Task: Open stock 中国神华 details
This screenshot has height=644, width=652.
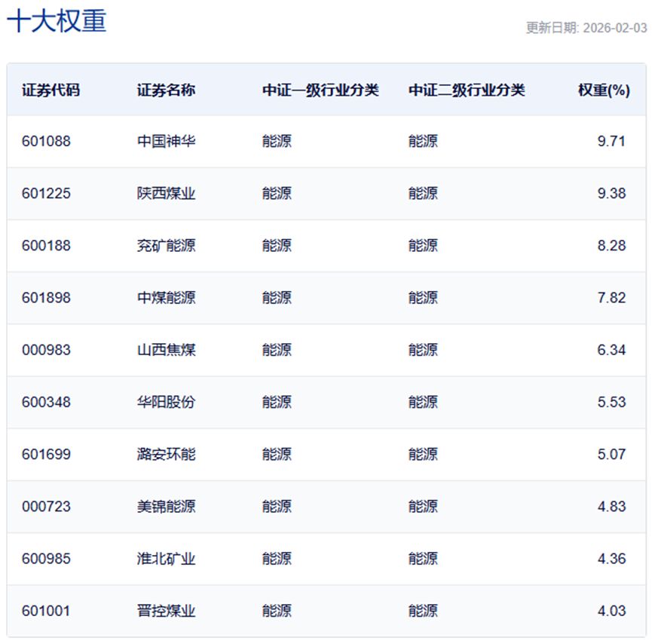Action: coord(162,140)
